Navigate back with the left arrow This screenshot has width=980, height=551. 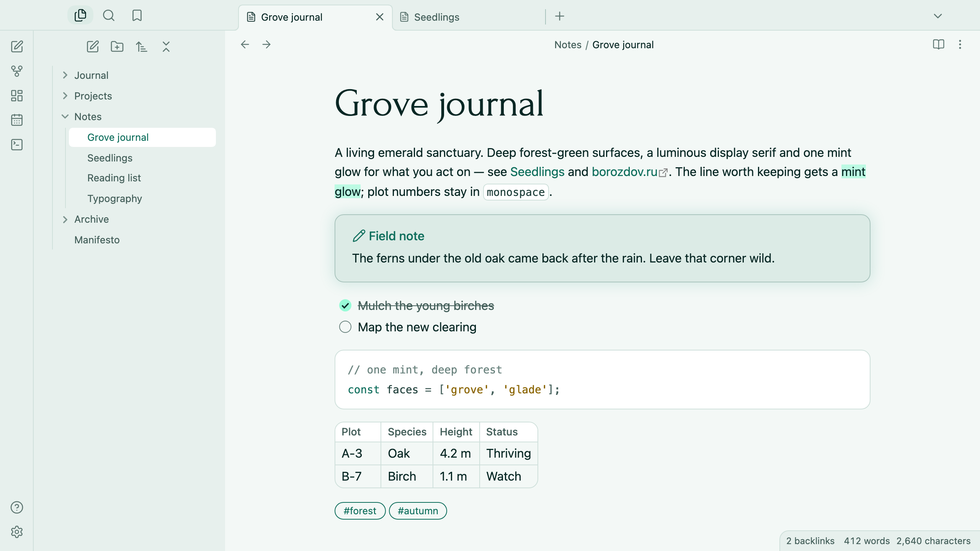coord(245,44)
